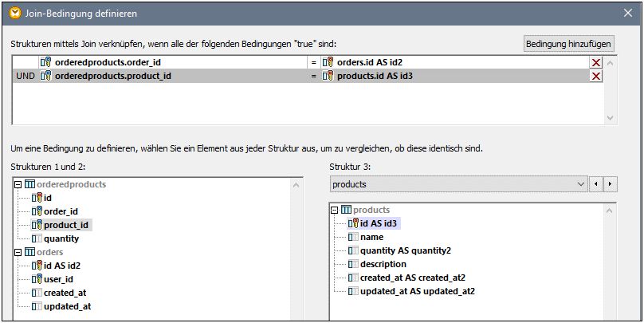The height and width of the screenshot is (323, 644).
Task: Click Bedingung hinzufügen button
Action: [x=568, y=44]
